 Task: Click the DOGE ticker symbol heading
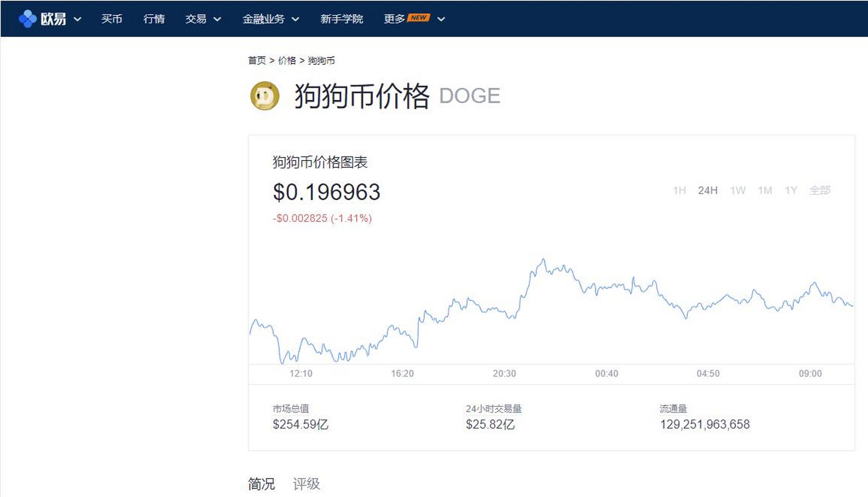(470, 96)
